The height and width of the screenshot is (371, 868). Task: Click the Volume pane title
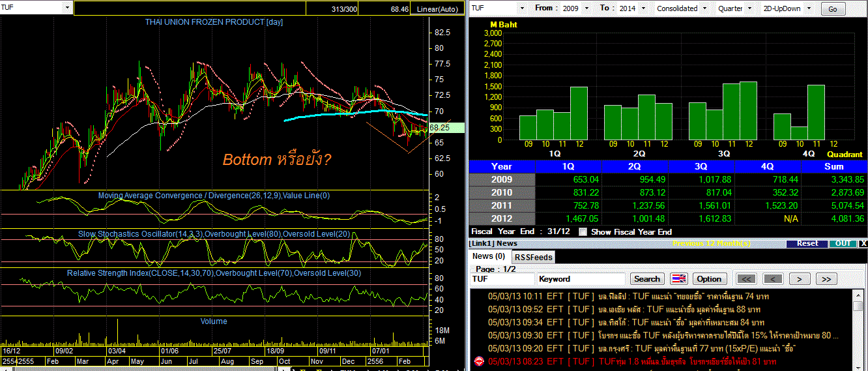pyautogui.click(x=214, y=321)
